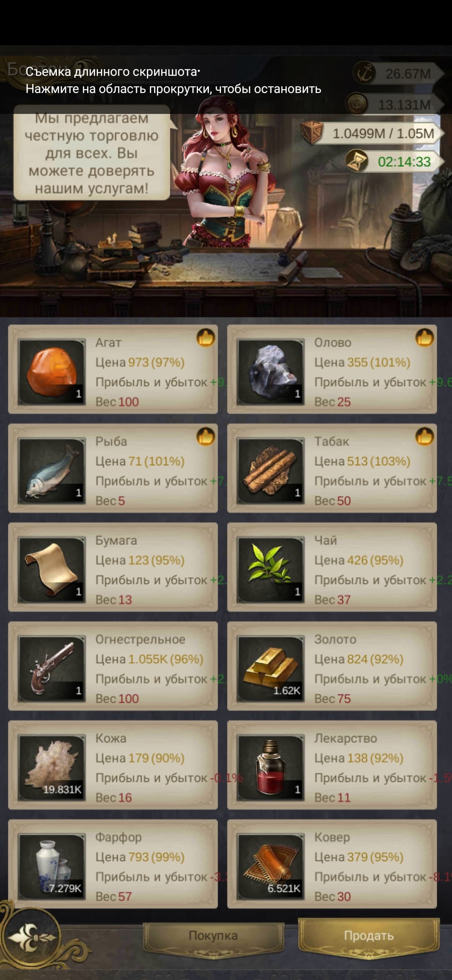This screenshot has width=452, height=980.
Task: Select the Рыба fish icon
Action: [52, 470]
